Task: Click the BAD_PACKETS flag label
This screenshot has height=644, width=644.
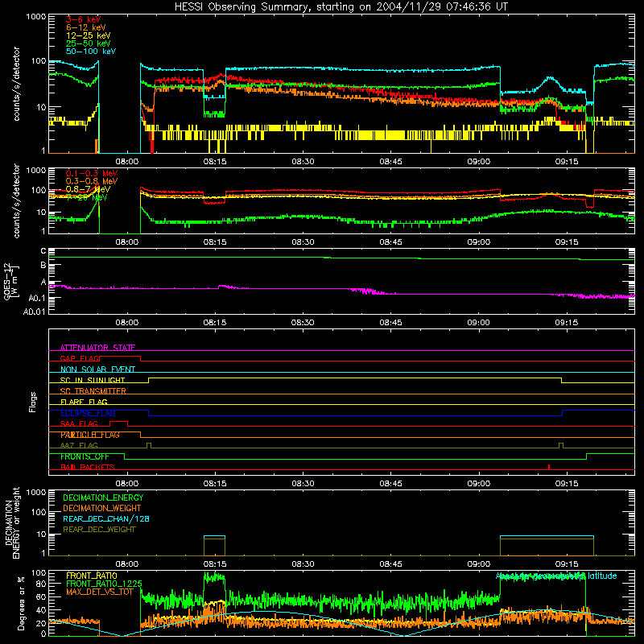Action: [88, 467]
